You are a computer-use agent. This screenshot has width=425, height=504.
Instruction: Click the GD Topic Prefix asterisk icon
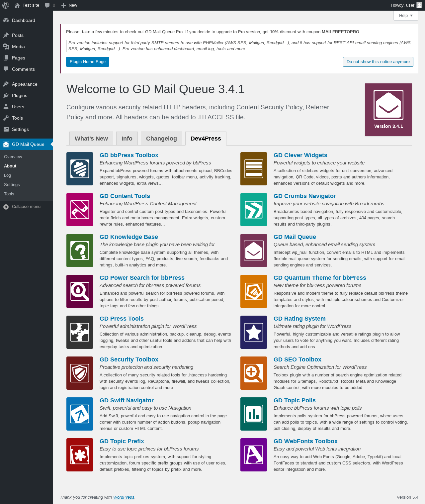[80, 455]
